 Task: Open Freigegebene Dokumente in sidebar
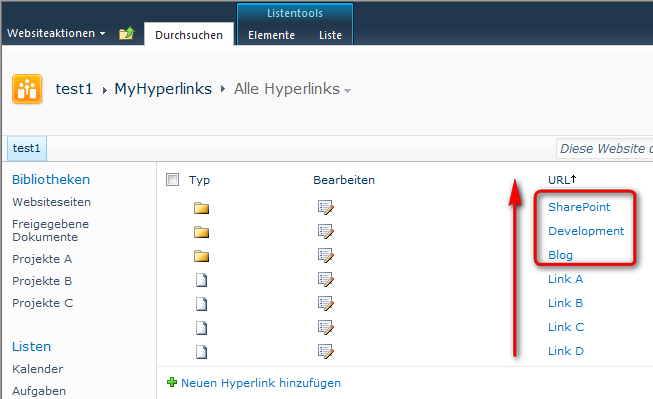point(50,230)
